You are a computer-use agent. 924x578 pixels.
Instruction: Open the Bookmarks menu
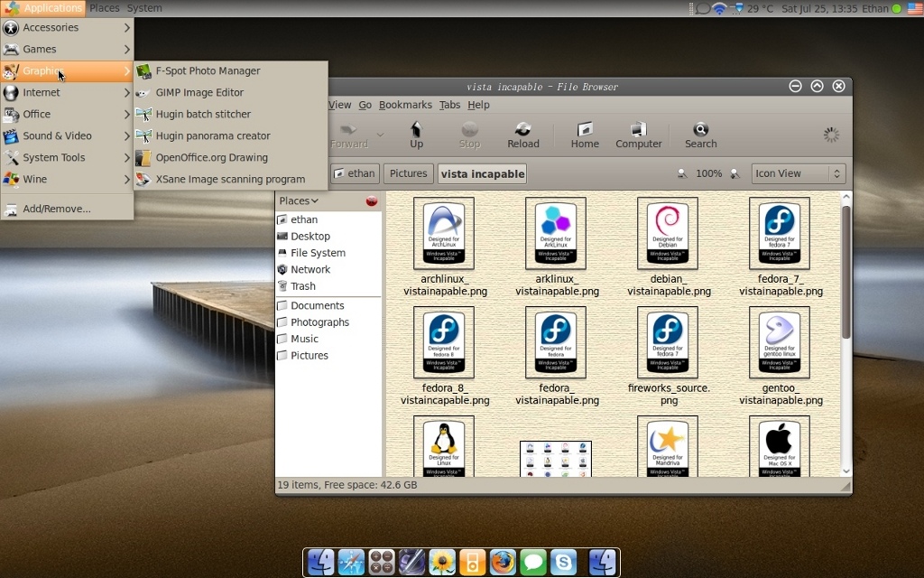click(405, 105)
